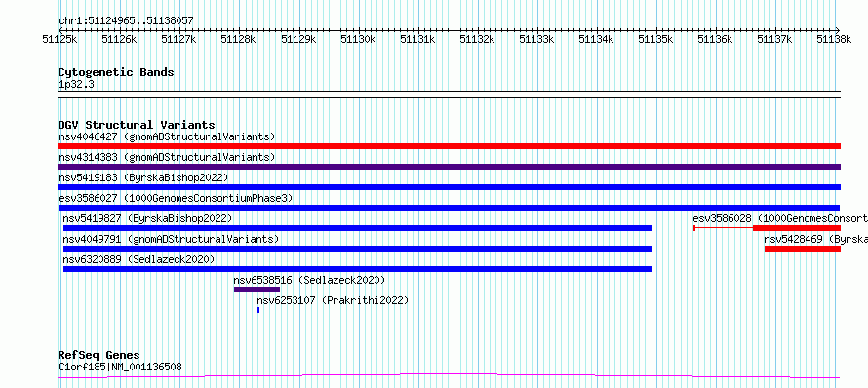Viewport: 868px width, 388px height.
Task: Open the nsv4049791 (gnomADStructuralVariants) label
Action: click(x=171, y=239)
